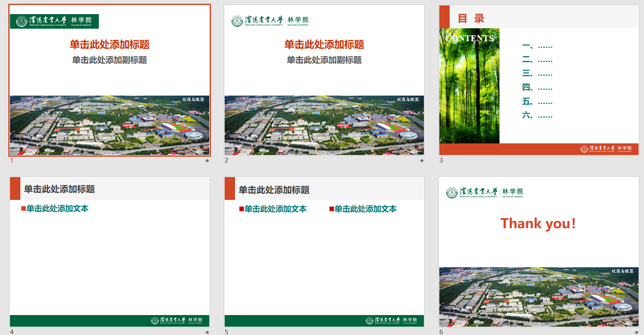Click the campus aerial photo on slide 2
The image size is (644, 335).
tap(324, 126)
